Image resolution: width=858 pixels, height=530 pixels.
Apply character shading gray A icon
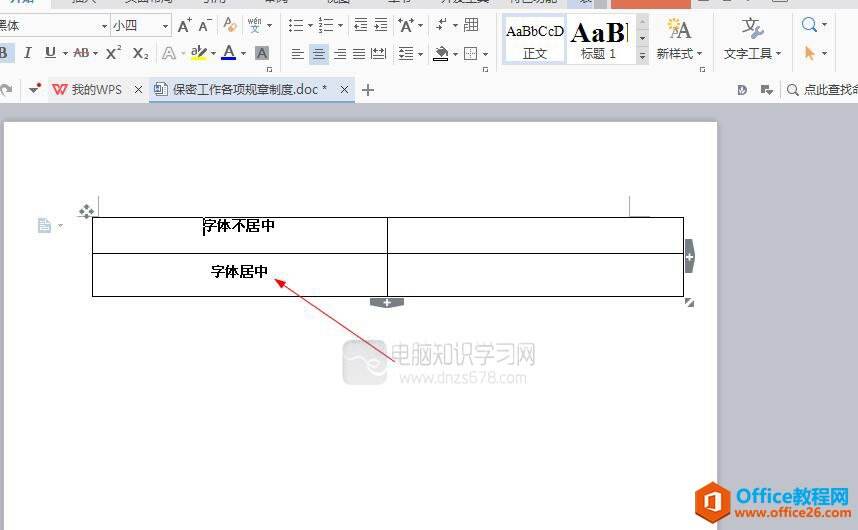tap(262, 53)
